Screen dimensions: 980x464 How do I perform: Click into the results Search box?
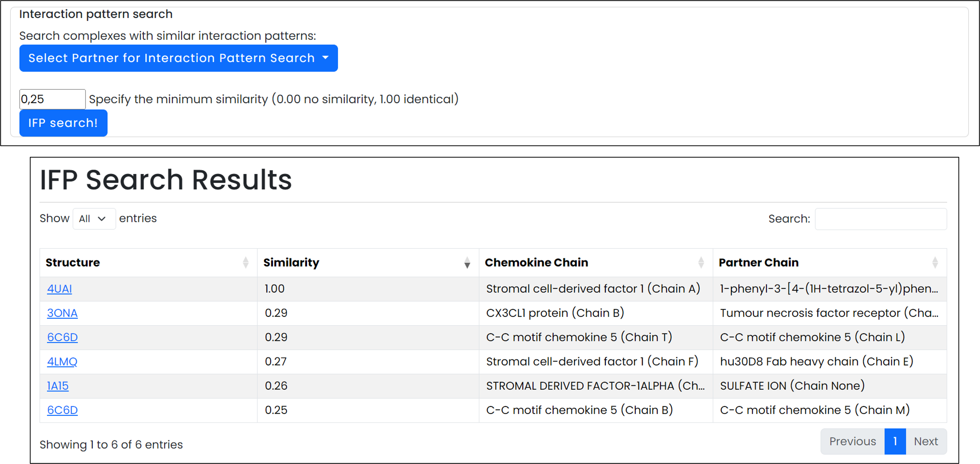click(x=880, y=219)
